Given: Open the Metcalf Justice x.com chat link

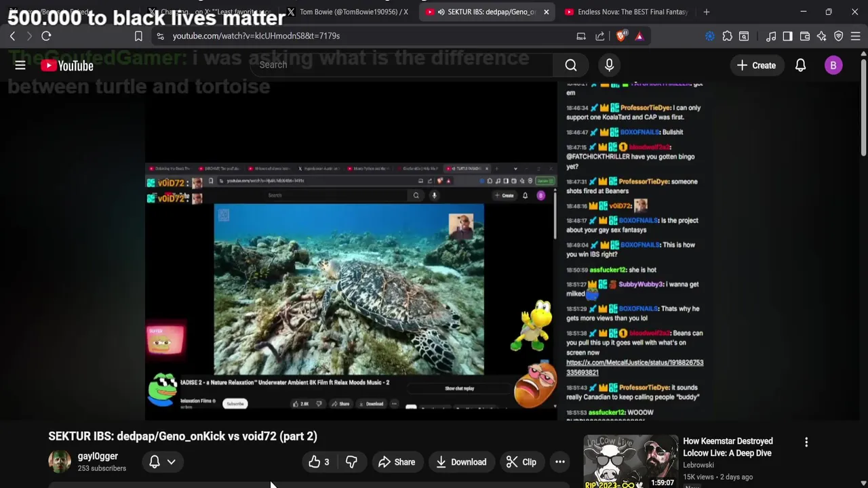Looking at the screenshot, I should pos(635,367).
